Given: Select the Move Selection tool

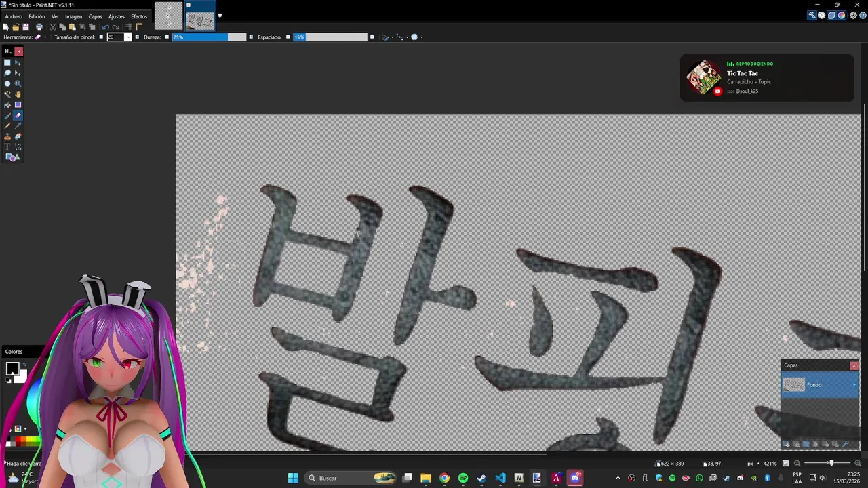Looking at the screenshot, I should point(18,73).
